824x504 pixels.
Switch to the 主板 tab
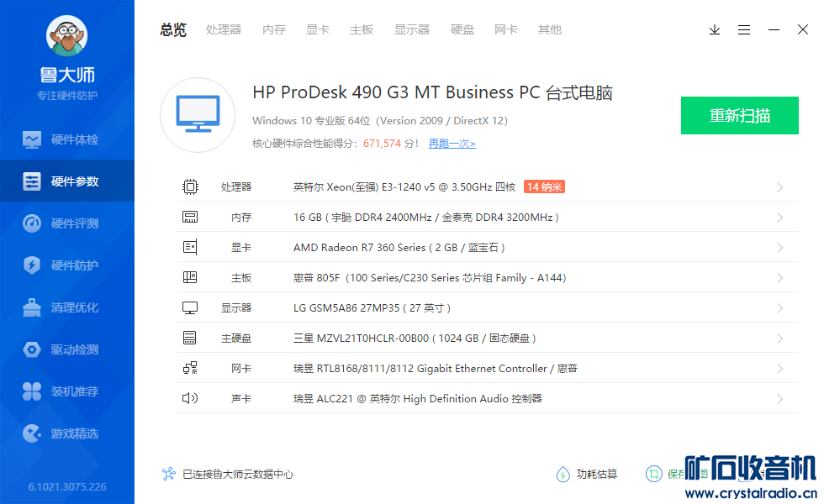click(362, 30)
